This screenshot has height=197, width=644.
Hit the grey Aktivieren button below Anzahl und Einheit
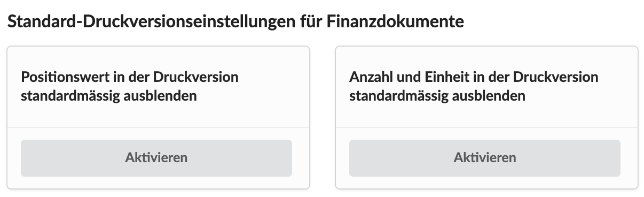(x=485, y=158)
